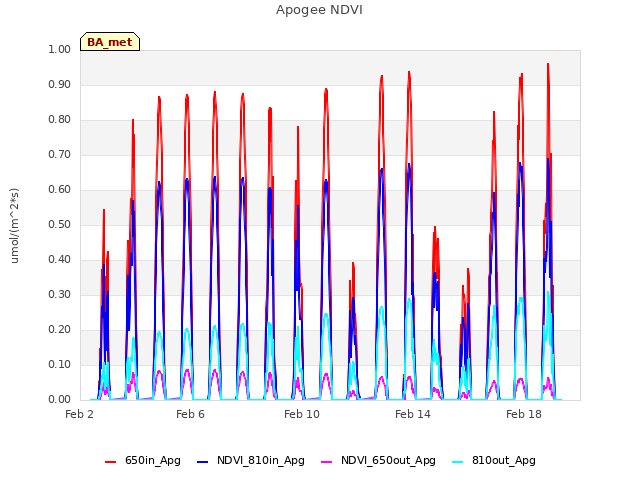Click the 0.80 y-axis tick label
640x480 pixels.
60,120
